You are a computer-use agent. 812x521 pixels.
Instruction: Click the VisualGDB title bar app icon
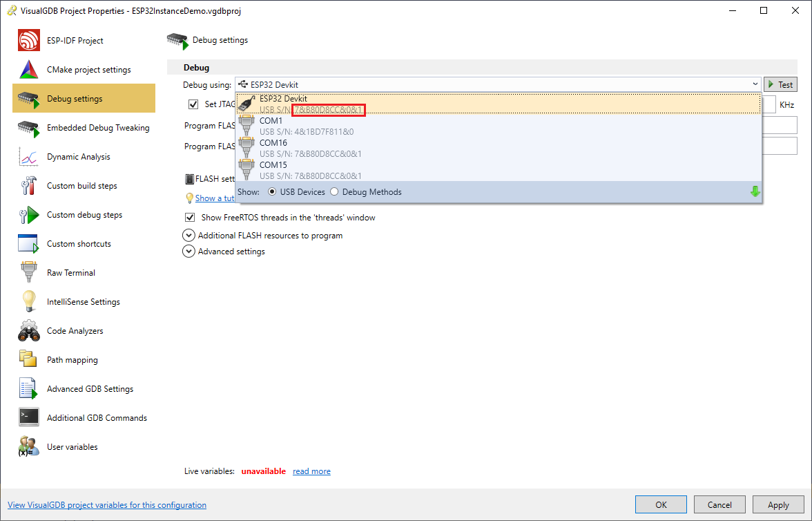click(x=11, y=11)
